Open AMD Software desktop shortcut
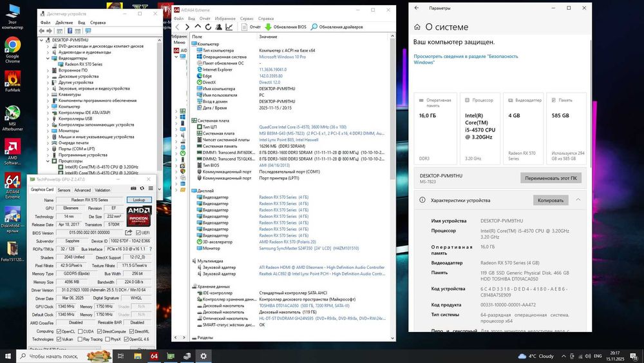 pos(13,152)
